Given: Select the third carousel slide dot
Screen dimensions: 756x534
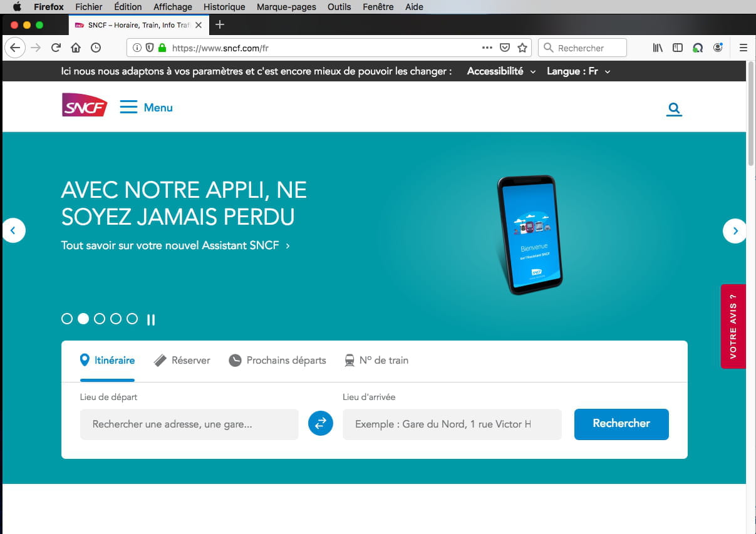Looking at the screenshot, I should click(x=100, y=319).
